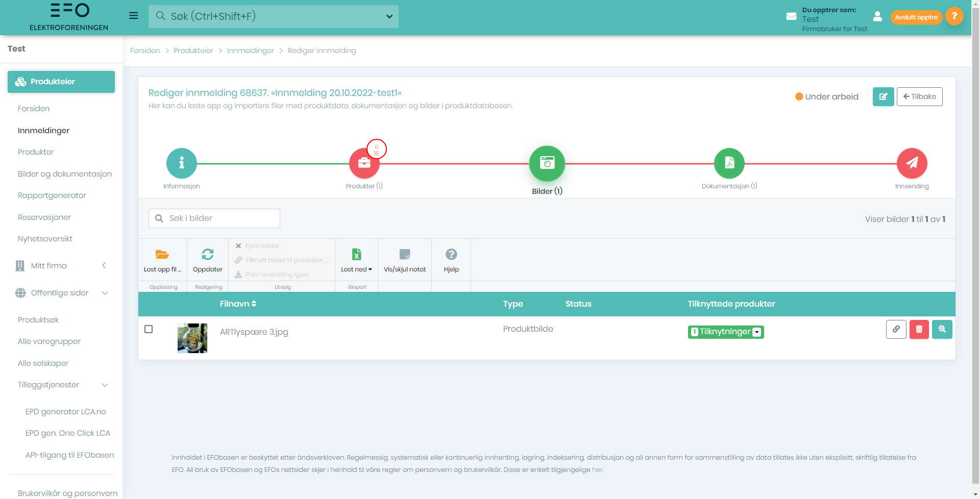Toggle notes with Vis/skjul notat
The height and width of the screenshot is (499, 980).
(x=405, y=260)
